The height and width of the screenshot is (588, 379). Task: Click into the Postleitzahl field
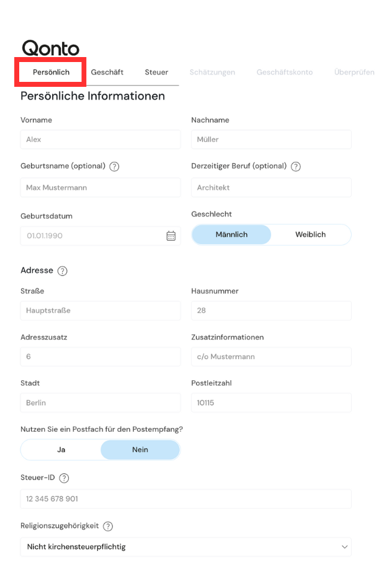(271, 403)
